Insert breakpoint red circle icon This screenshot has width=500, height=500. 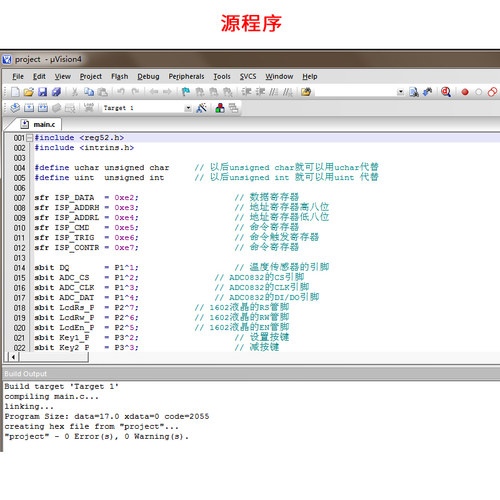[x=465, y=92]
